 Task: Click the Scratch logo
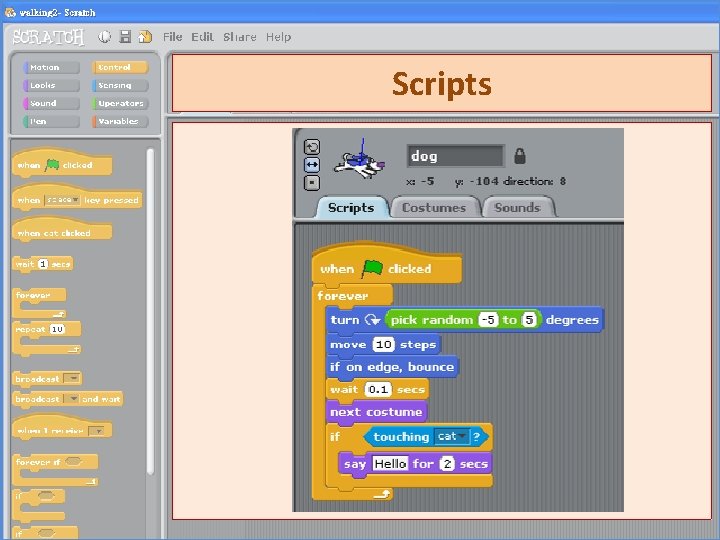pyautogui.click(x=48, y=37)
